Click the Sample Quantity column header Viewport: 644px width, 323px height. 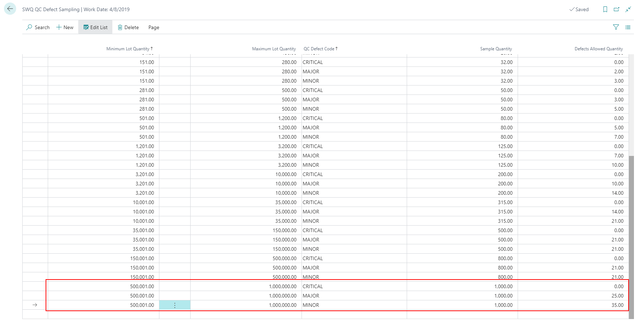click(496, 49)
